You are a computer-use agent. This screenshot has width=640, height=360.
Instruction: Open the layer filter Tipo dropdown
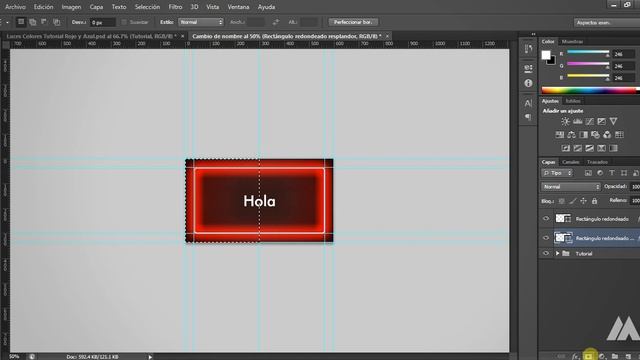click(x=557, y=173)
